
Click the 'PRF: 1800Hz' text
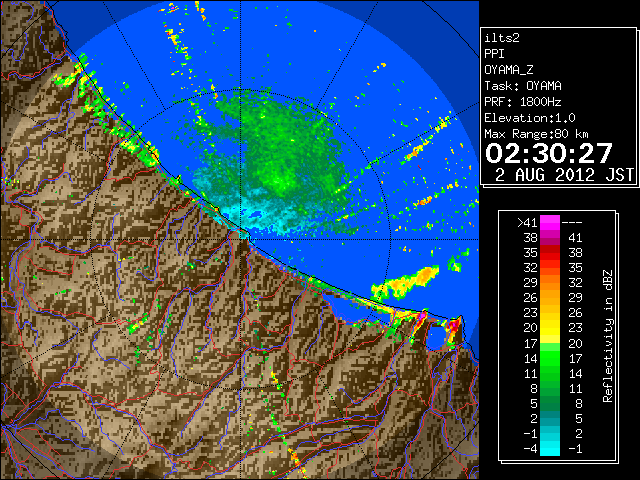(x=523, y=102)
